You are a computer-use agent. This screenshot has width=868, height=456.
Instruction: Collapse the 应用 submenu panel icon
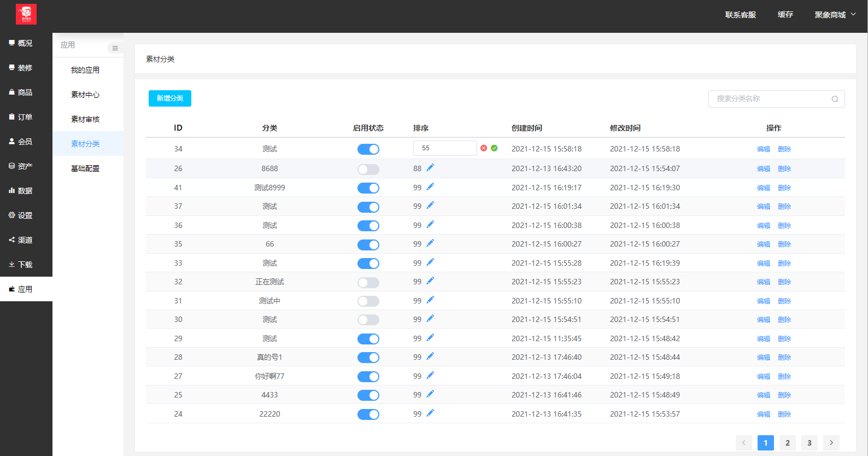tap(115, 48)
